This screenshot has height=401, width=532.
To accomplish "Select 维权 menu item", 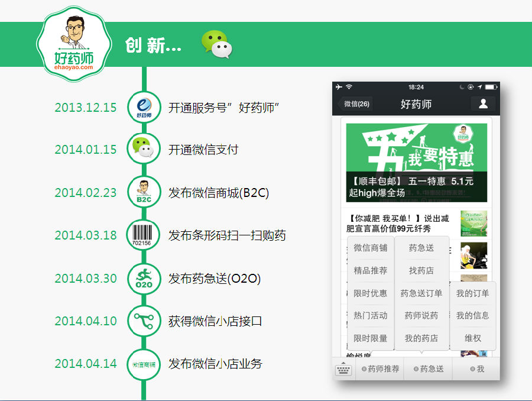I will [473, 338].
